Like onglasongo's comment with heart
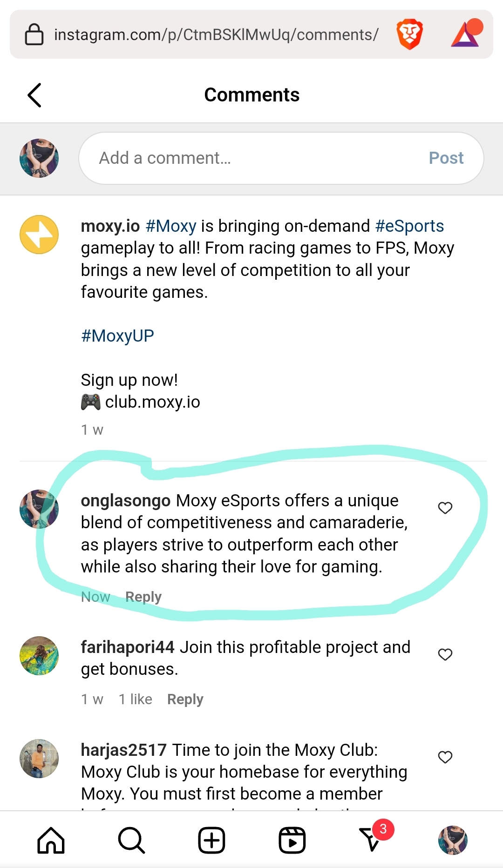Viewport: 503px width, 868px height. 445,508
